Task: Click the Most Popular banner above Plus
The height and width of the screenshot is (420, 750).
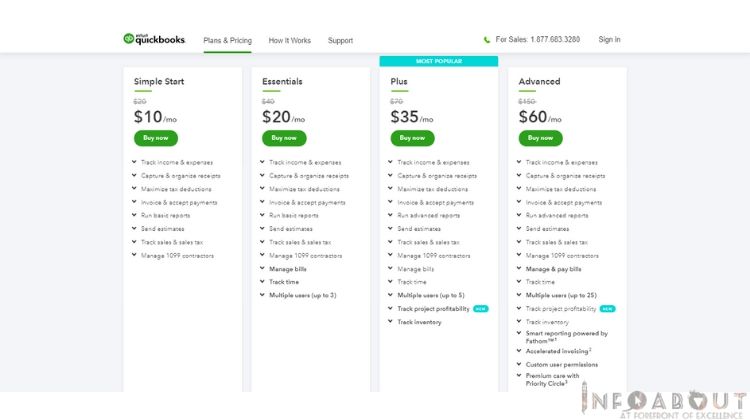Action: point(439,61)
